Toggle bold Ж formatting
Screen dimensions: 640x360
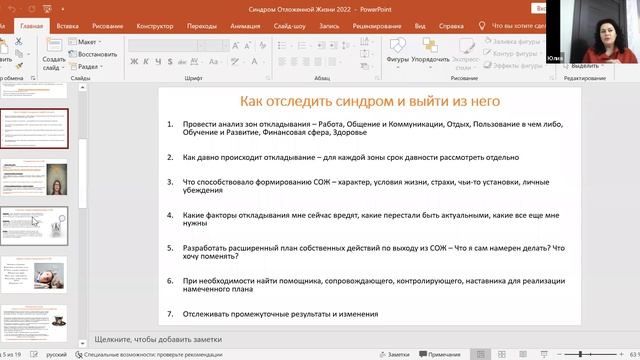pos(134,62)
